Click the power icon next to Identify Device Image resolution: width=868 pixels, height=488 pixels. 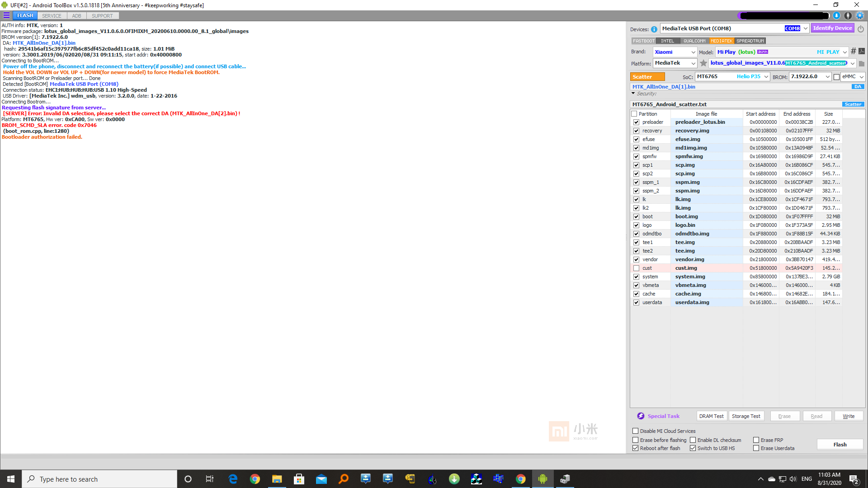tap(861, 28)
